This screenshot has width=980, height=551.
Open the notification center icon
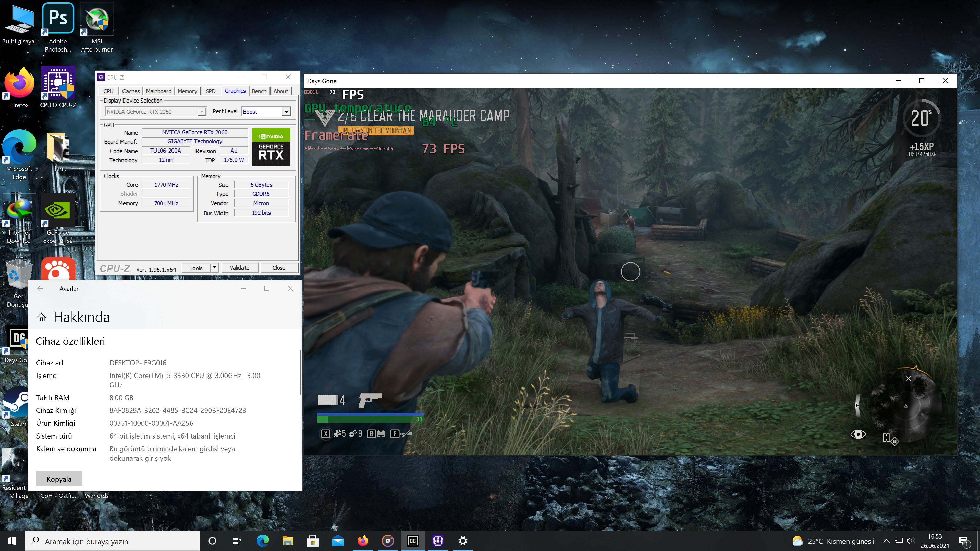click(964, 541)
